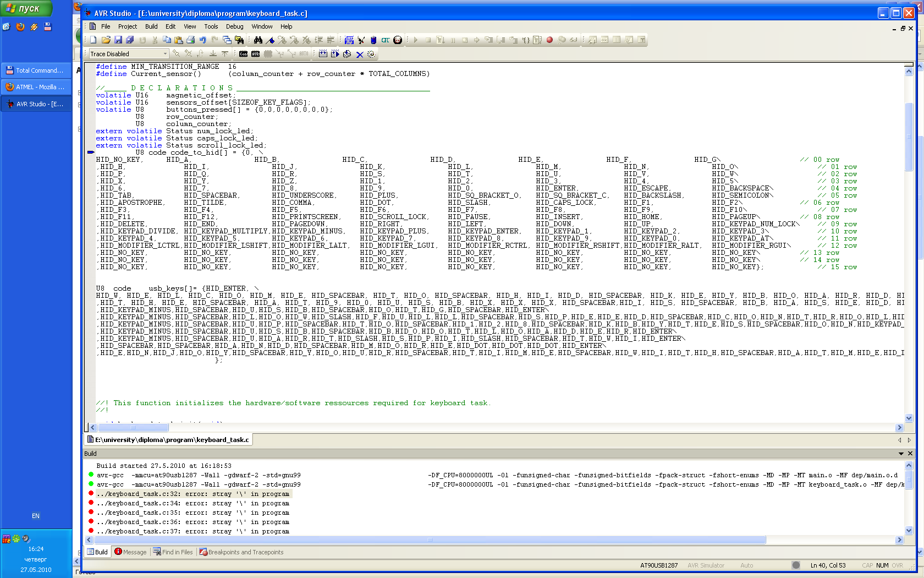
Task: Open configuration options with the gear icon
Action: [371, 54]
